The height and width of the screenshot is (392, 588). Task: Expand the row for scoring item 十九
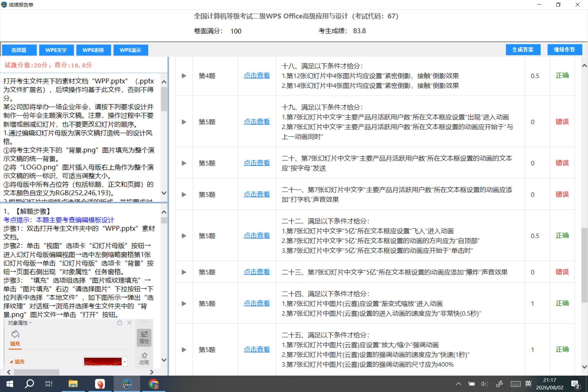(184, 122)
